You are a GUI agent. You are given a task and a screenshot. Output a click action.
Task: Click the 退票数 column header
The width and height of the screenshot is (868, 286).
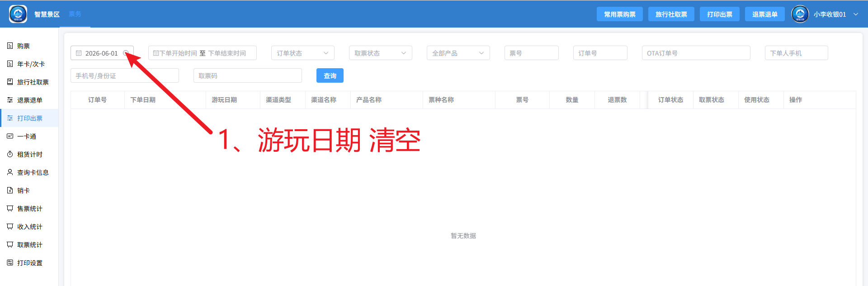617,100
